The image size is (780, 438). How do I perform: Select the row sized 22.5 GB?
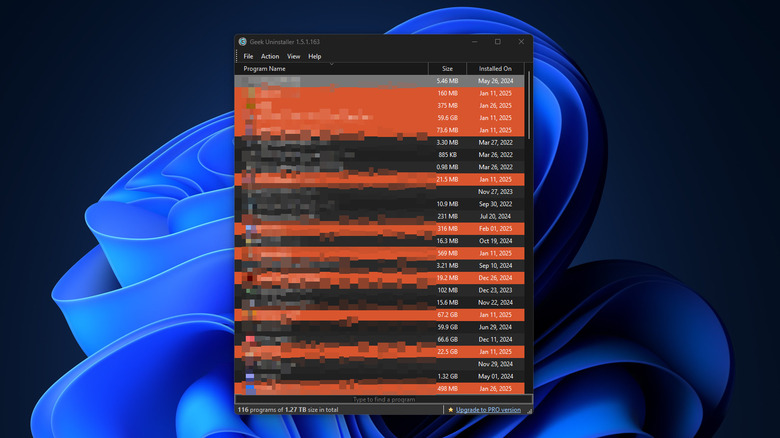(380, 352)
